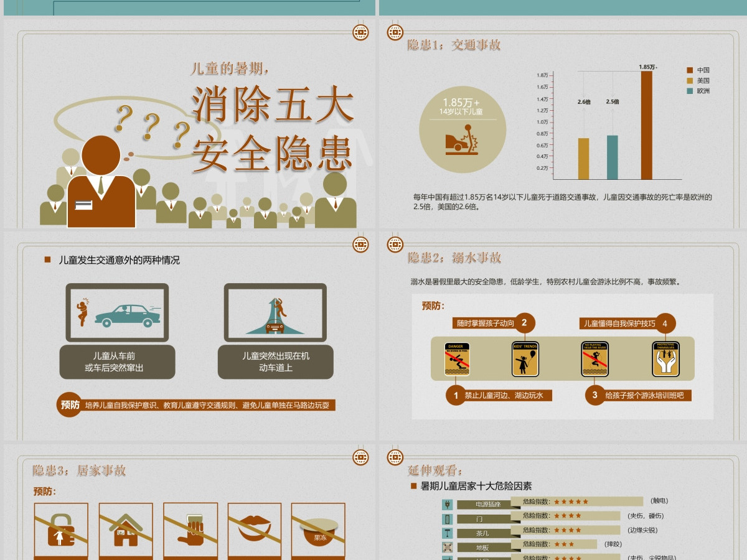Viewport: 747px width, 560px height.
Task: Click the globe video icon on the 两种情况 slide
Action: click(x=360, y=245)
